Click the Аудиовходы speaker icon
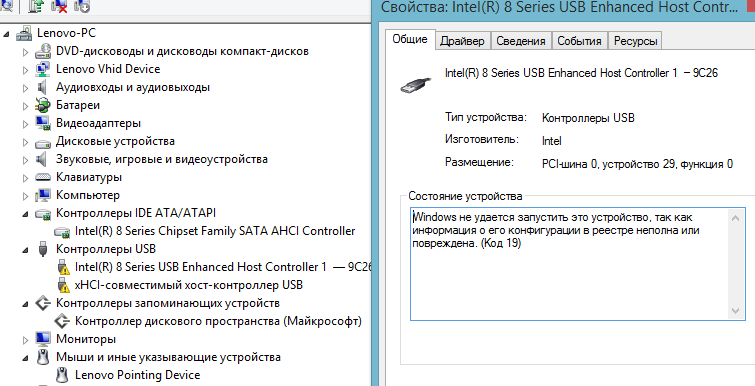Viewport: 755px width, 386px height. point(42,87)
